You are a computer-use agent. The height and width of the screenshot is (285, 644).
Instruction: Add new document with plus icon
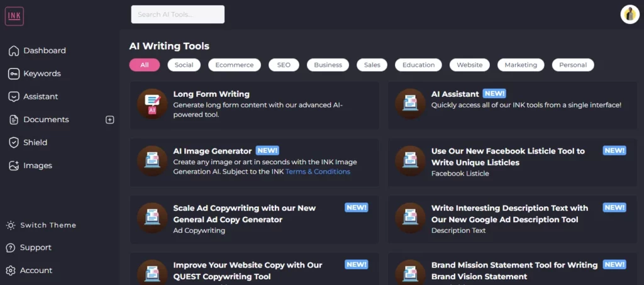tap(109, 120)
